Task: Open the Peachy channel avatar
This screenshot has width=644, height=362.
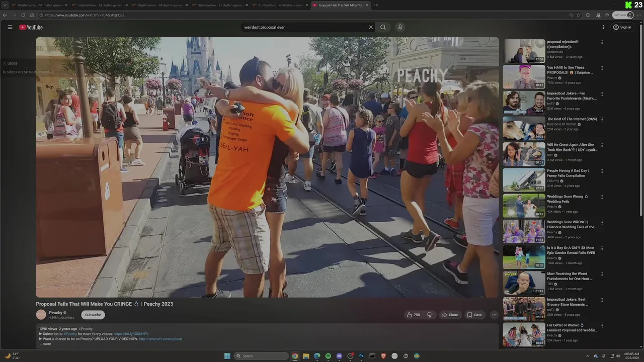Action: (x=41, y=315)
